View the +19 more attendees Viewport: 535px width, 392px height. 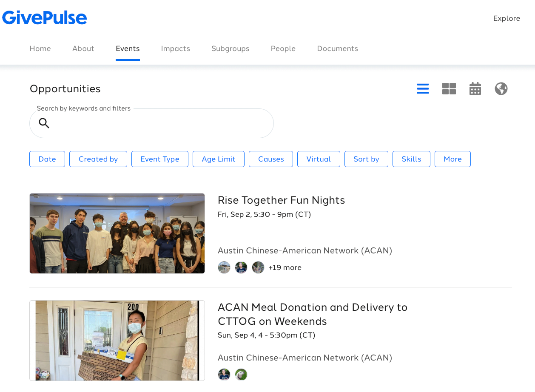coord(285,267)
